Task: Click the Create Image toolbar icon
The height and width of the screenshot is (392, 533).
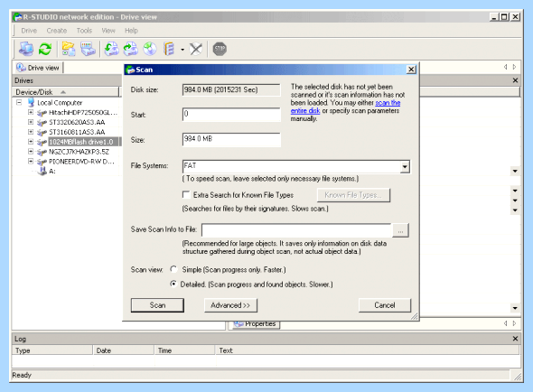Action: click(x=130, y=49)
